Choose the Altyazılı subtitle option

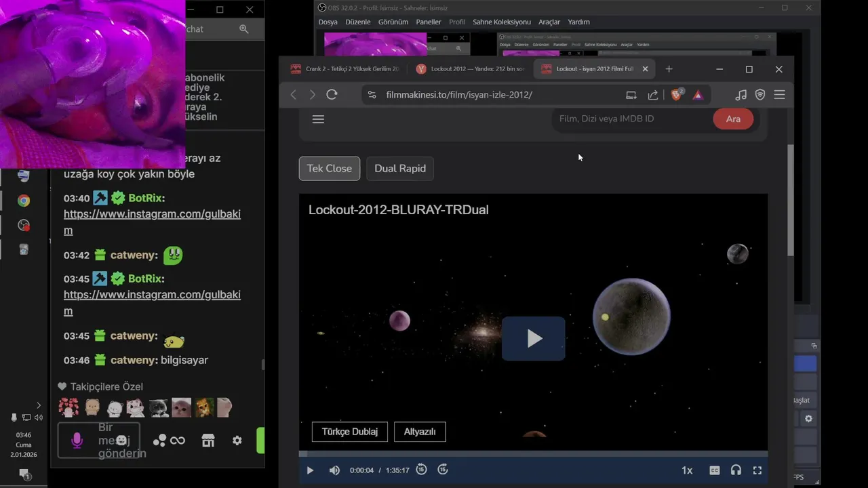tap(420, 432)
